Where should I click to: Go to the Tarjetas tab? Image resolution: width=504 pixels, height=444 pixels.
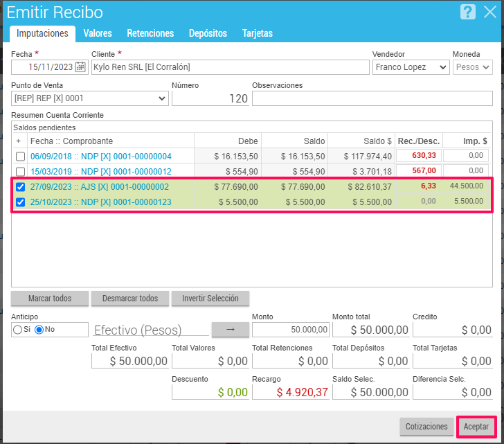click(x=258, y=33)
